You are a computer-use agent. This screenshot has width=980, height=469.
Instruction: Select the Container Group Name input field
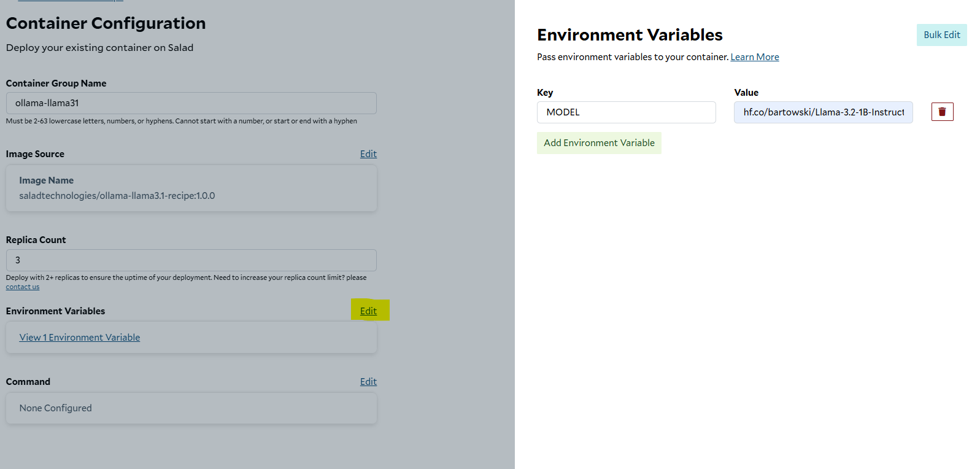coord(191,103)
